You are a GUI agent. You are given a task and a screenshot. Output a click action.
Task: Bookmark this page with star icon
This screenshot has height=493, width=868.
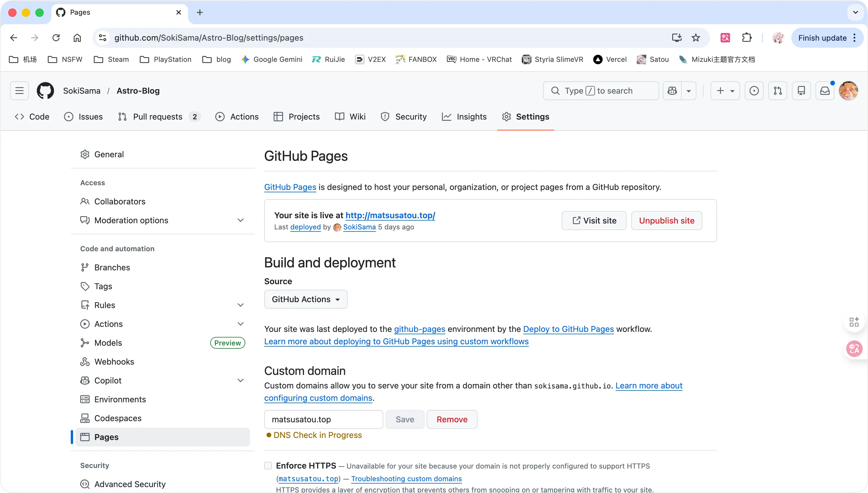pyautogui.click(x=696, y=38)
